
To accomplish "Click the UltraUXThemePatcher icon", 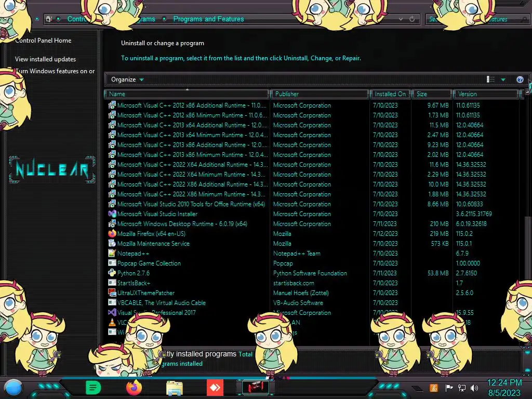I will click(x=112, y=292).
